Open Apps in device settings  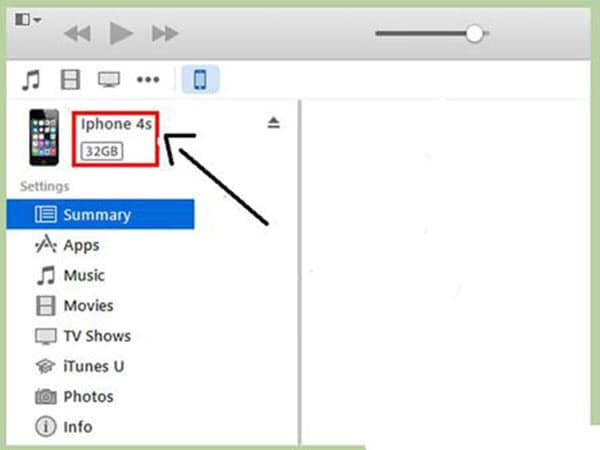click(67, 245)
